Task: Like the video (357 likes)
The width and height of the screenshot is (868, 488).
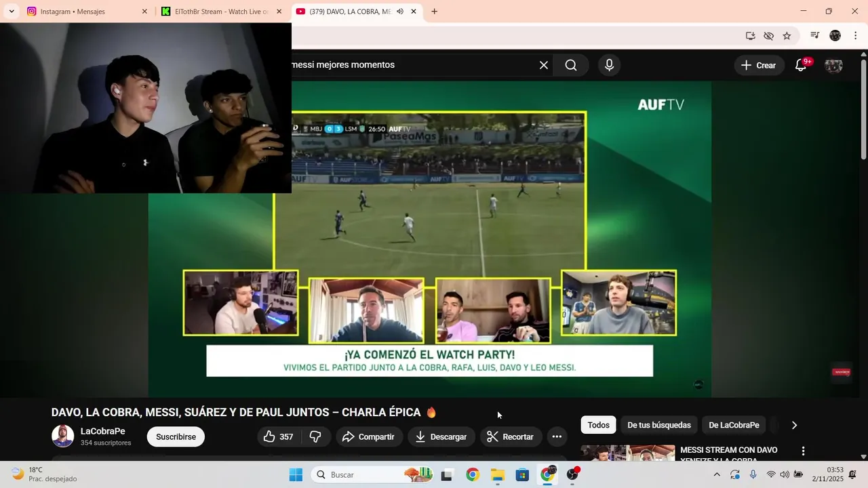Action: [x=279, y=436]
